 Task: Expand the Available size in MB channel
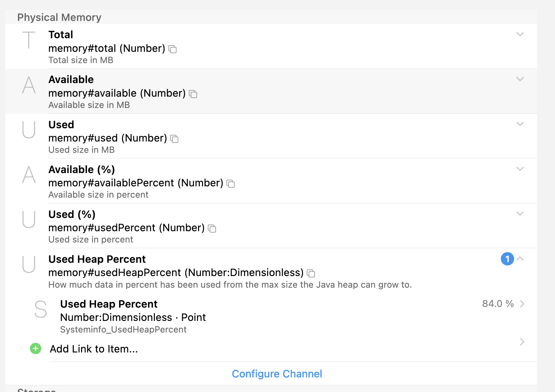[520, 79]
